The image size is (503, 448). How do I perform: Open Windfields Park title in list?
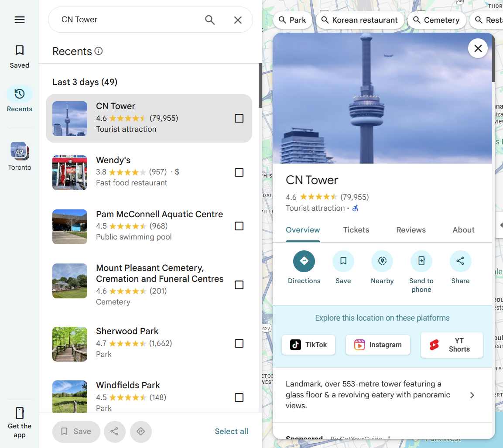pos(128,385)
